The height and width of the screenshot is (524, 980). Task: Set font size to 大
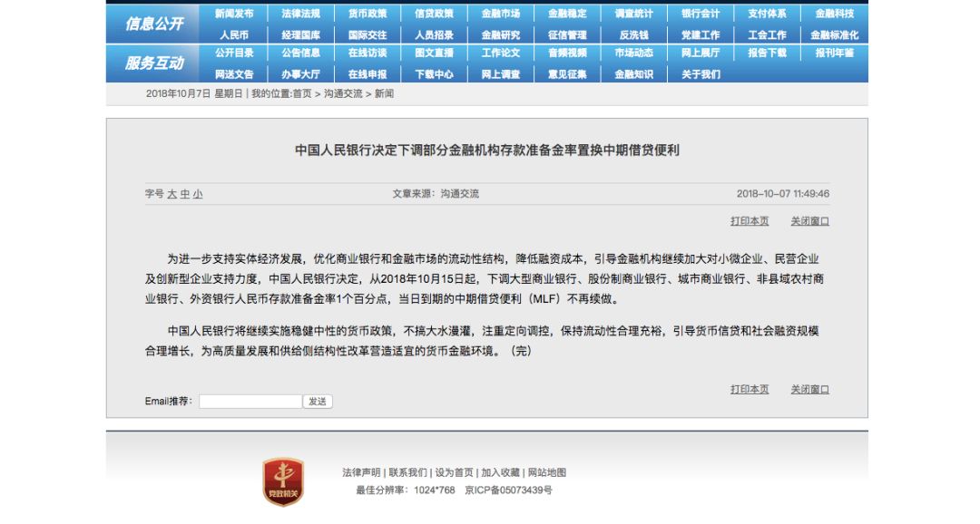pyautogui.click(x=171, y=194)
